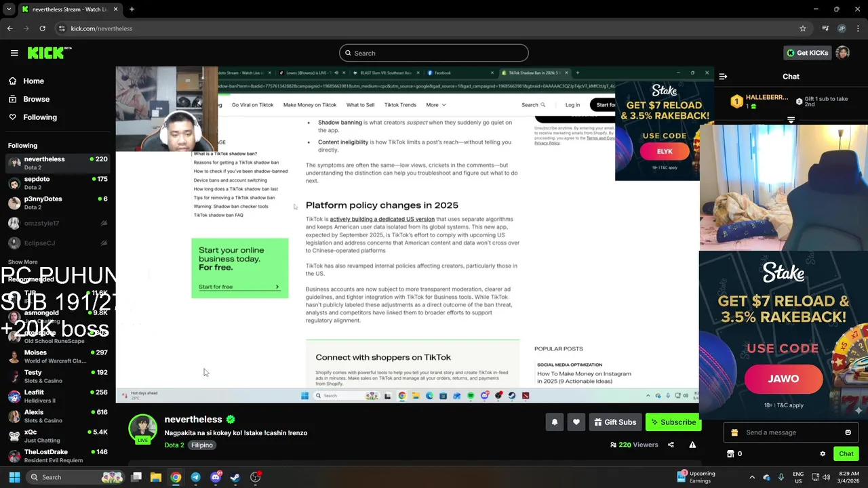
Task: Share the stream via share icon
Action: pyautogui.click(x=671, y=445)
